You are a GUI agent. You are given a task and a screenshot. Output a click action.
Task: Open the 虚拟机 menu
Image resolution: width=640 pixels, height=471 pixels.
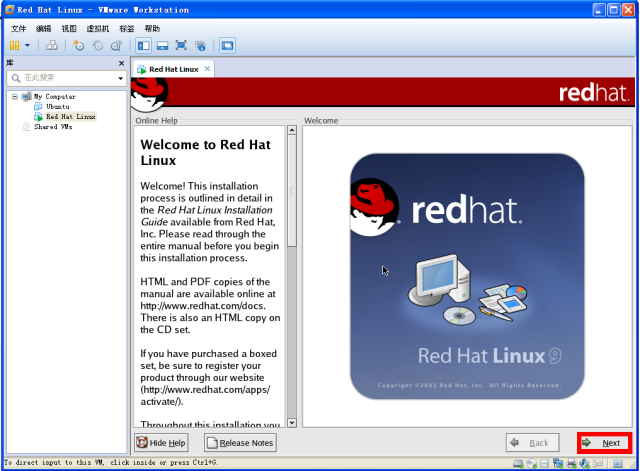tap(98, 29)
